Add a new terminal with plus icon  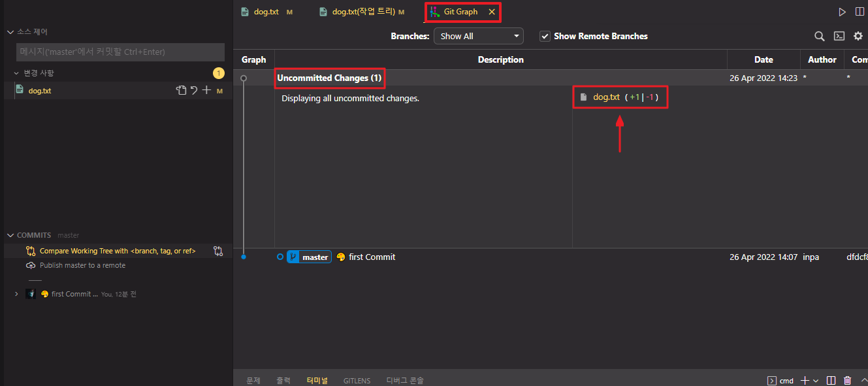pos(805,380)
